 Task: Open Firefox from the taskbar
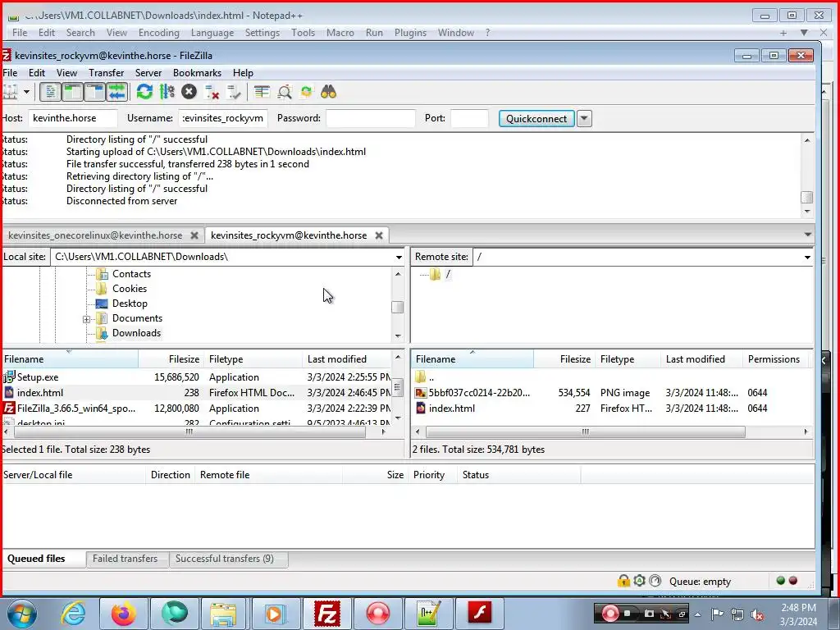pos(123,613)
